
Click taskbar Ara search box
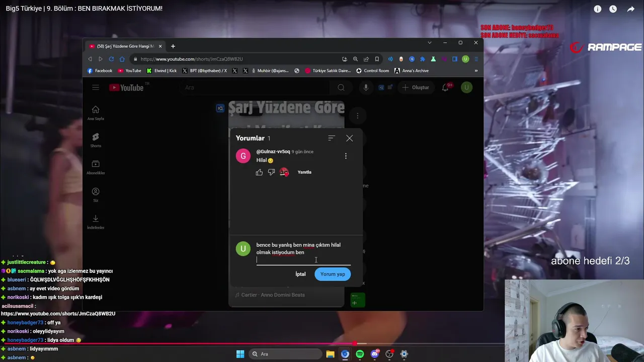pos(286,354)
